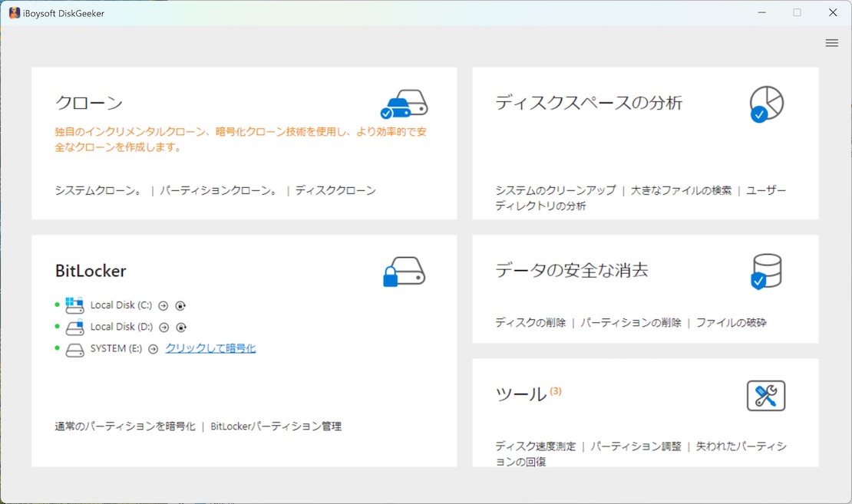The height and width of the screenshot is (504, 852).
Task: Open パーティションクローン。 option
Action: pos(219,190)
